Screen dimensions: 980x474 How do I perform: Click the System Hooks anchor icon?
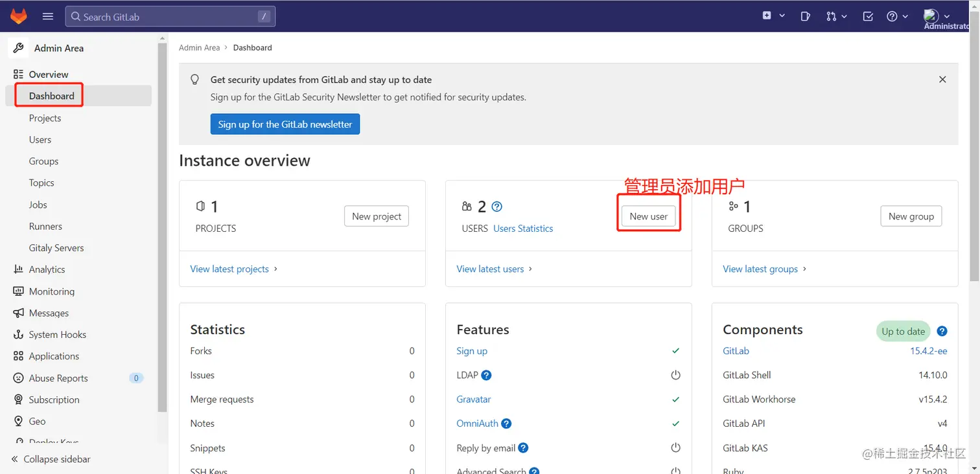pyautogui.click(x=18, y=335)
